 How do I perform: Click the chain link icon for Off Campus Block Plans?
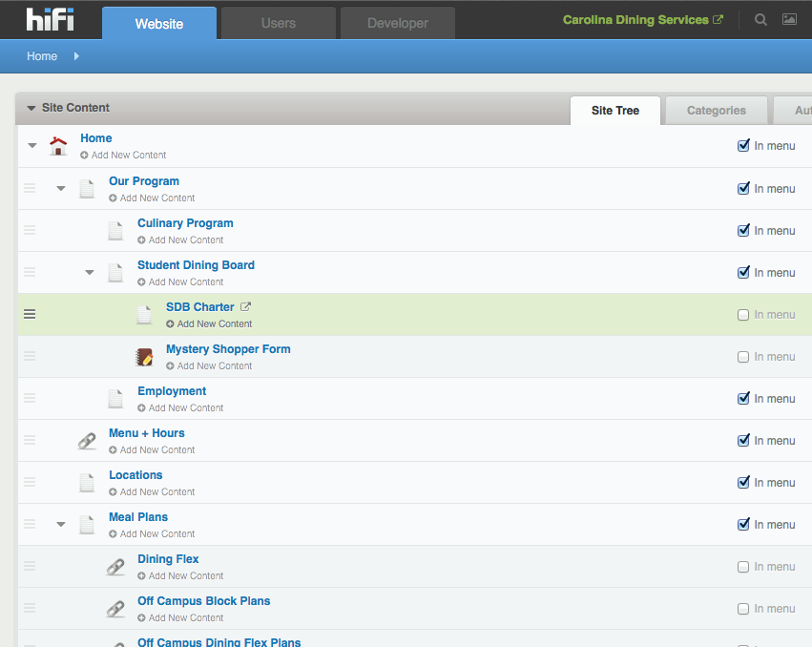click(115, 609)
